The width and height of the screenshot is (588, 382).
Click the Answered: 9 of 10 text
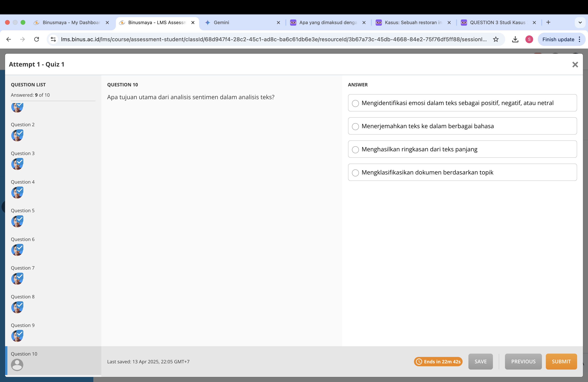(x=30, y=95)
